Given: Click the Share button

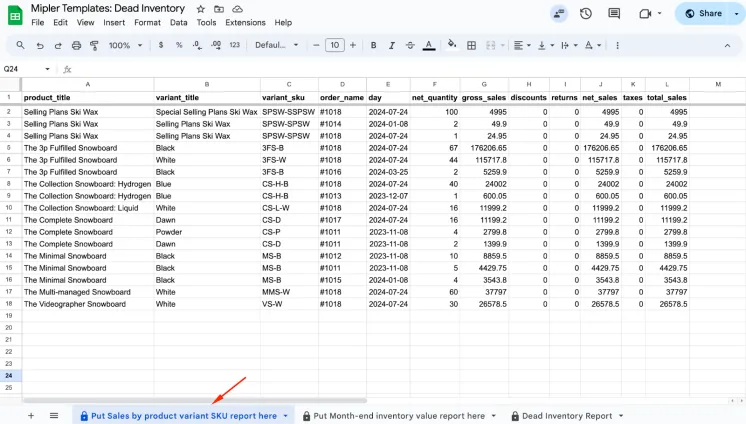Looking at the screenshot, I should point(703,13).
